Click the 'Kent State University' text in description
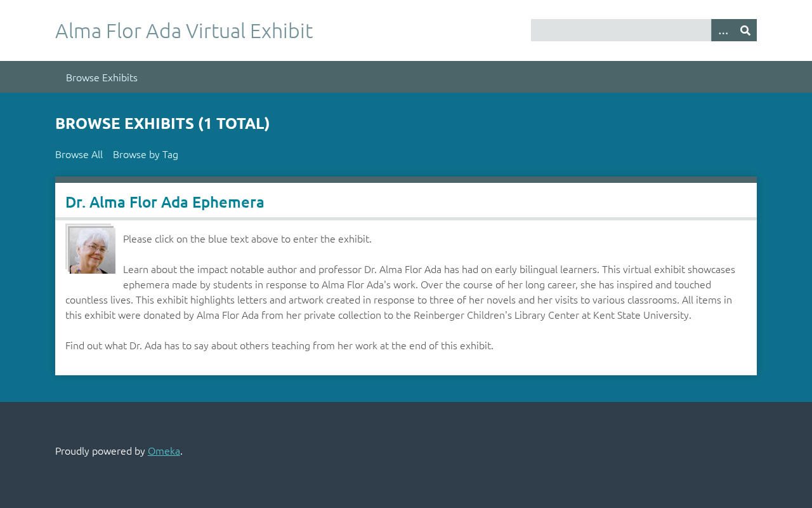 (641, 315)
